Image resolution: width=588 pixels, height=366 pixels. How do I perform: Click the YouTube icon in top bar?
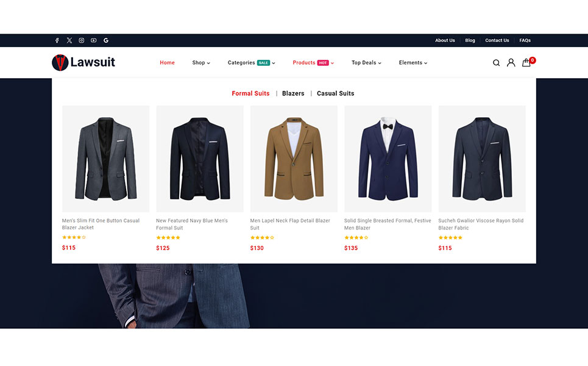(94, 40)
